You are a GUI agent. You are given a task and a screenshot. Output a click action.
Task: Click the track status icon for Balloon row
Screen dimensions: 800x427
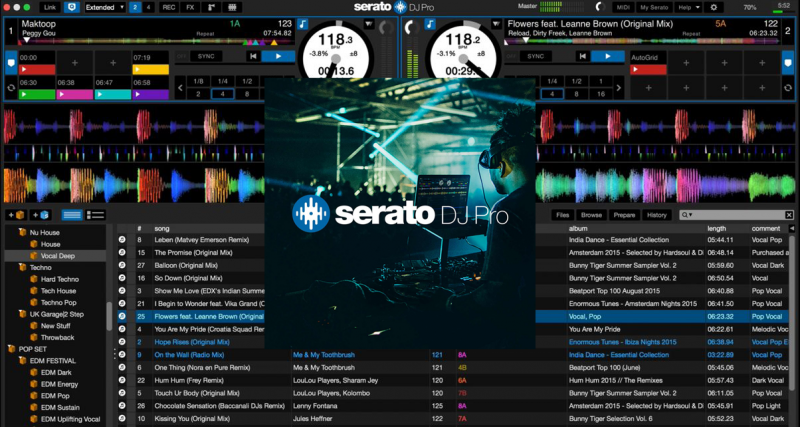(122, 265)
